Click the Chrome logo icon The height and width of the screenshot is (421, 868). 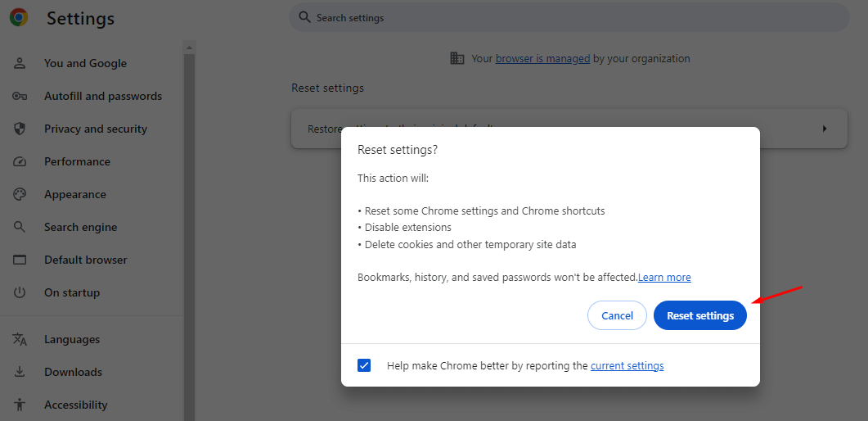click(18, 17)
